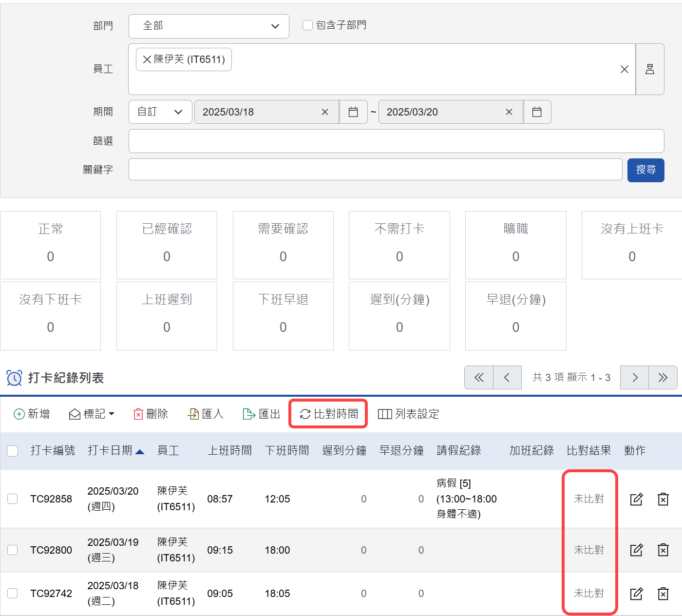Click 未比對 result in TC92800 row
The width and height of the screenshot is (682, 616).
coord(588,550)
